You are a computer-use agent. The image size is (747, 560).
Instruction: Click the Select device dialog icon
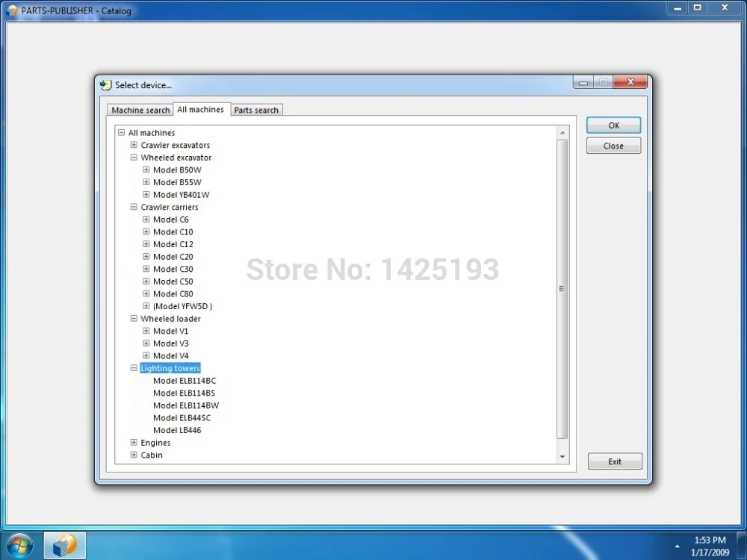coord(105,85)
